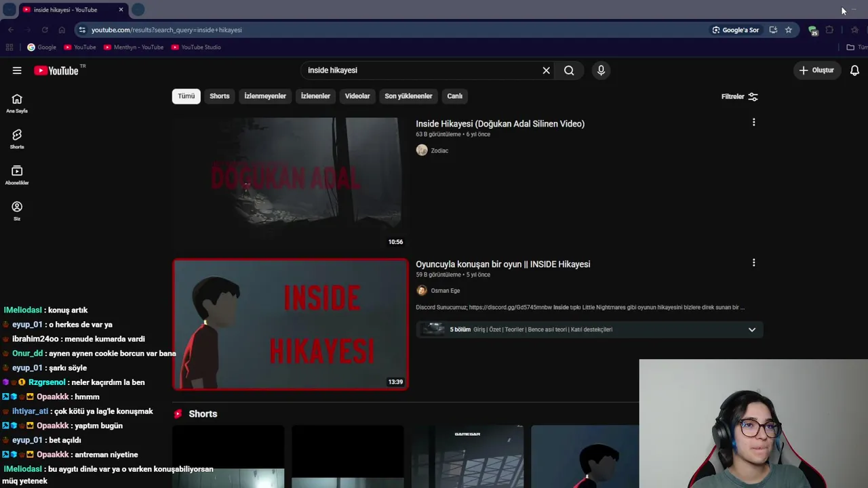Image resolution: width=868 pixels, height=488 pixels.
Task: Open Shorts in the left sidebar
Action: click(x=17, y=139)
